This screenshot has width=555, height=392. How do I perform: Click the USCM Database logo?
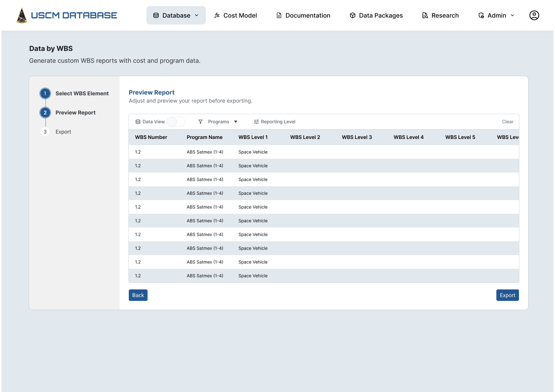[x=67, y=15]
